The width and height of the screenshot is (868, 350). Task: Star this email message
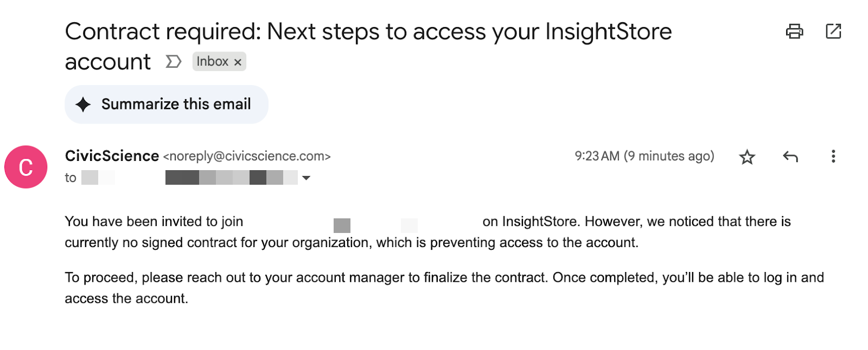pos(747,157)
